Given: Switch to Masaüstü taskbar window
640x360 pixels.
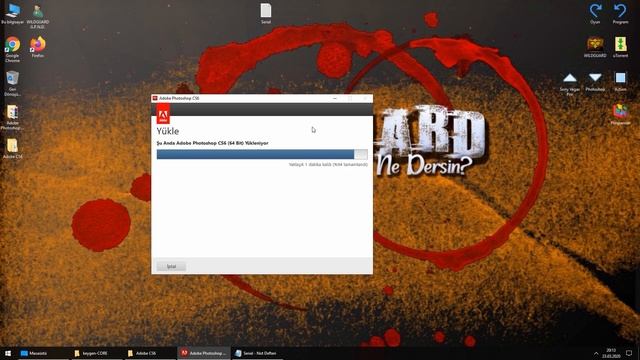Looking at the screenshot, I should click(43, 353).
